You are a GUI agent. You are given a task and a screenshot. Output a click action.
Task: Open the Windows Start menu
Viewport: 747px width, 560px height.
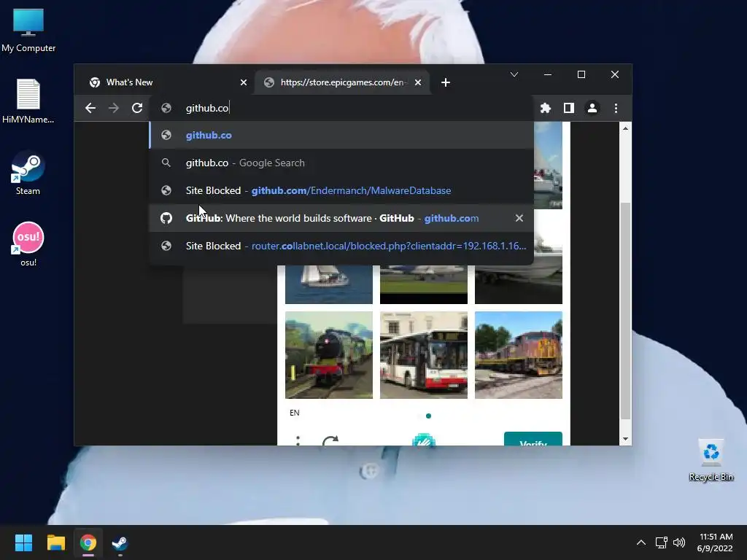click(x=23, y=542)
